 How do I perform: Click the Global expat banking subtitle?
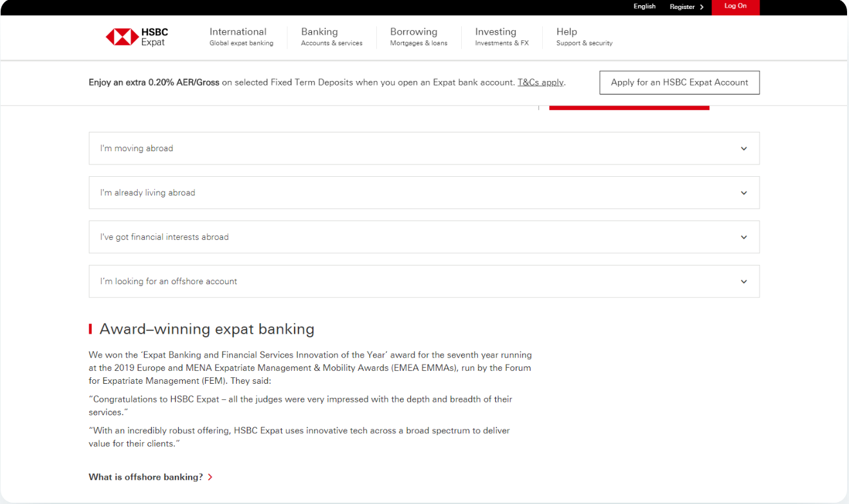click(241, 43)
